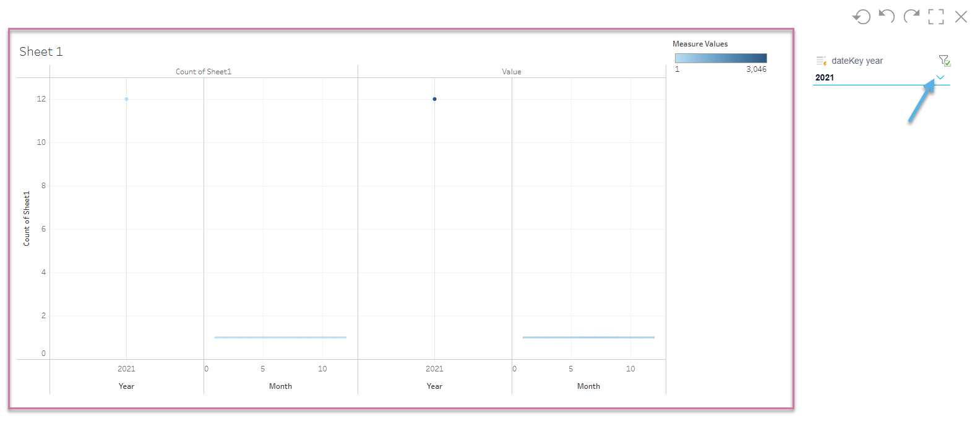The width and height of the screenshot is (980, 421).
Task: Click the 2021 value in the year filter
Action: click(x=825, y=77)
